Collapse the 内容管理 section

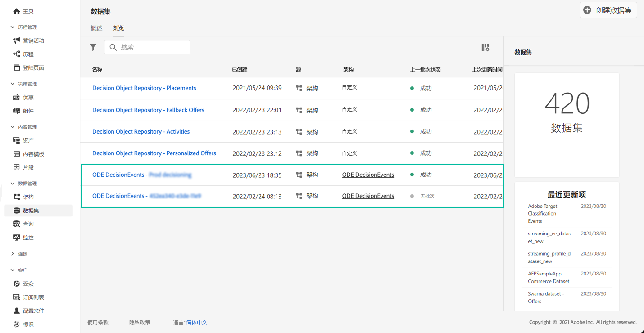click(x=13, y=127)
